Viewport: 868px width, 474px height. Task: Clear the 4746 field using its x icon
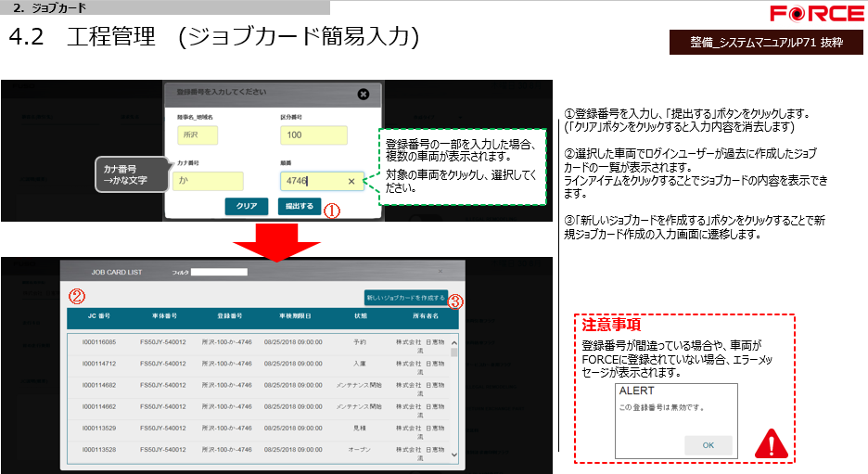point(351,182)
